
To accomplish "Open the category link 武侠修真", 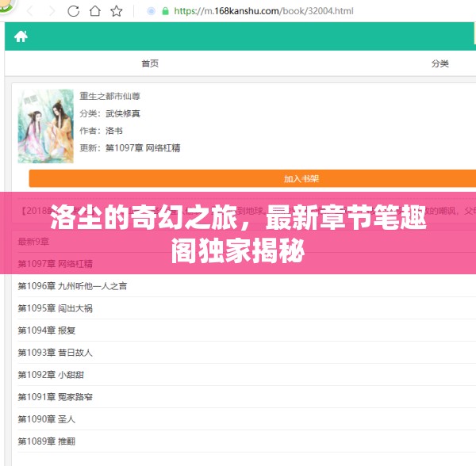I will click(x=123, y=113).
